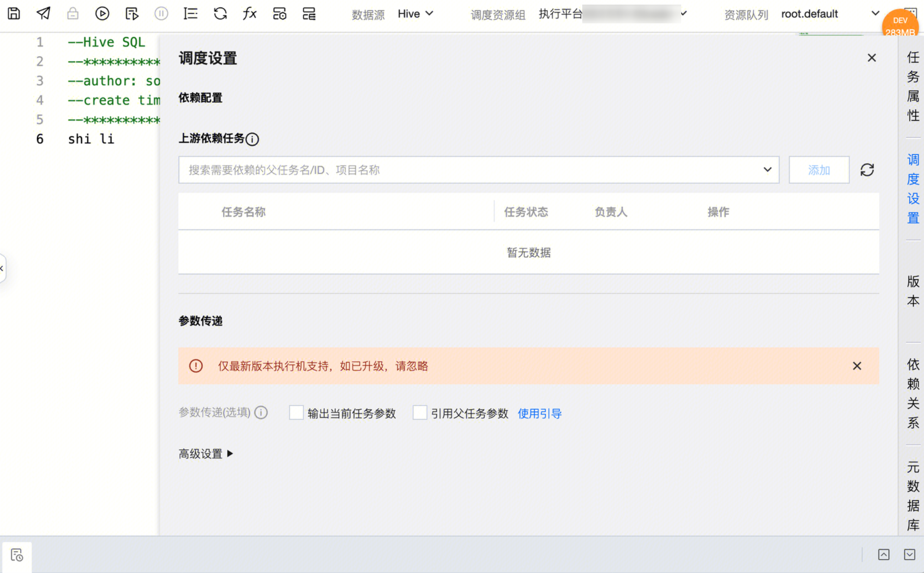Open the log icon in bottom-left corner
This screenshot has width=924, height=573.
coord(17,555)
